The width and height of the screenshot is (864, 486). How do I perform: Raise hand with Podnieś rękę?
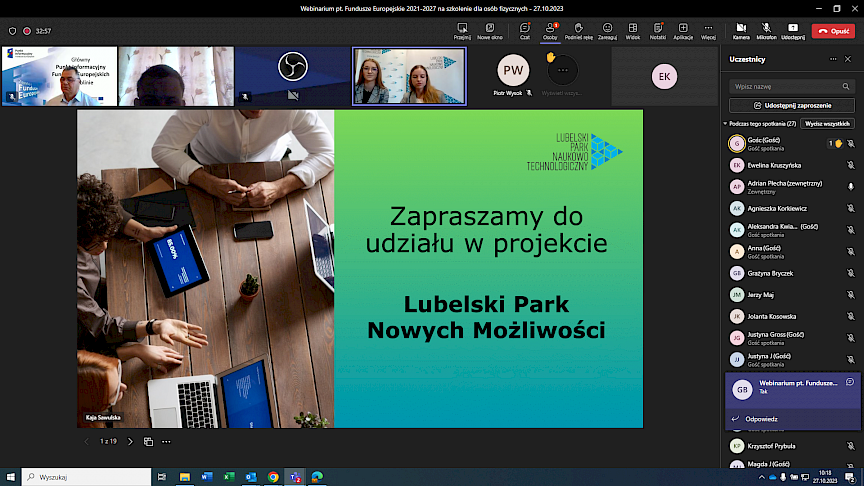click(x=579, y=31)
